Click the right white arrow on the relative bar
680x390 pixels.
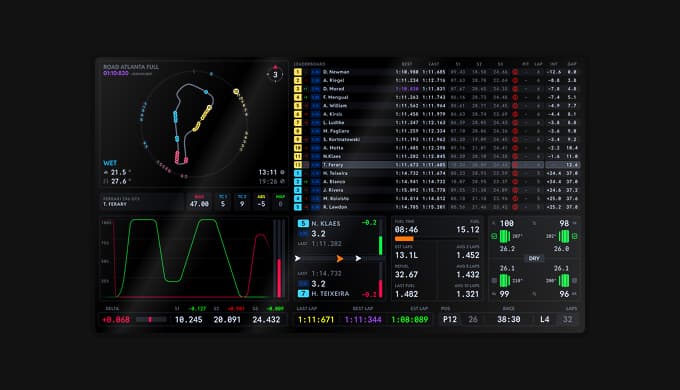click(358, 259)
